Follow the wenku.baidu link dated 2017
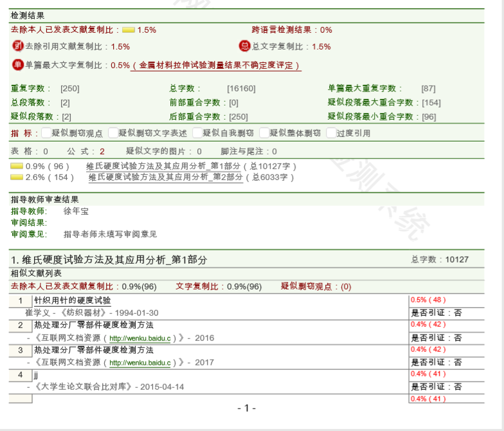 tap(140, 363)
